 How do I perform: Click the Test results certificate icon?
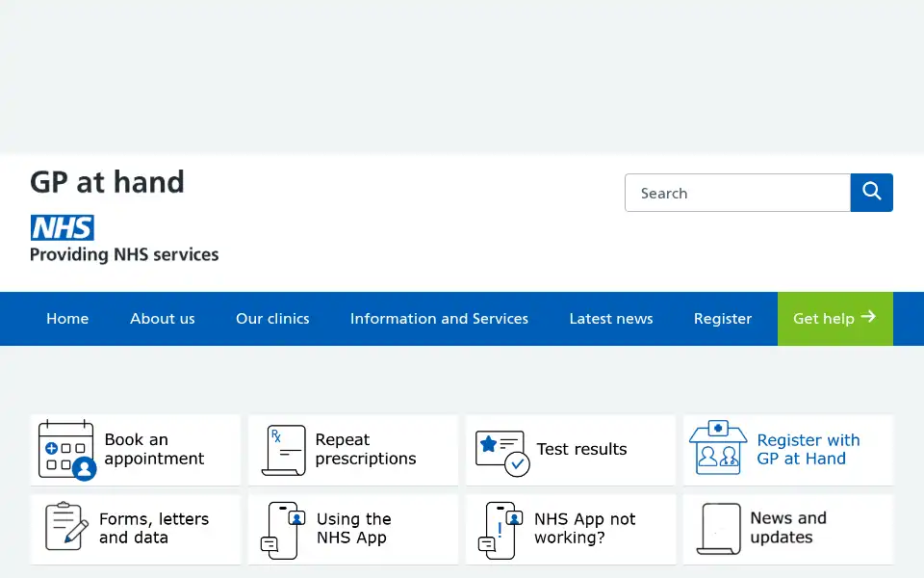[502, 453]
